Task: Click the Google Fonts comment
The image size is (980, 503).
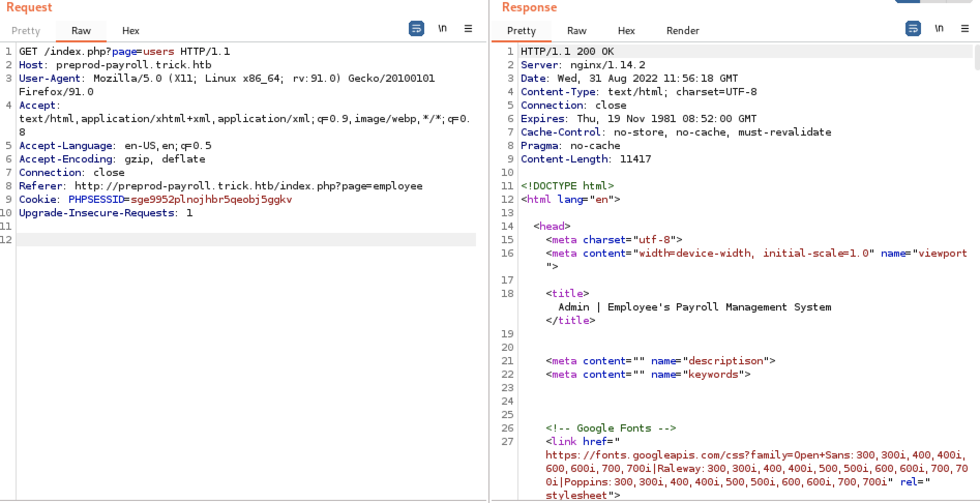Action: pyautogui.click(x=611, y=428)
